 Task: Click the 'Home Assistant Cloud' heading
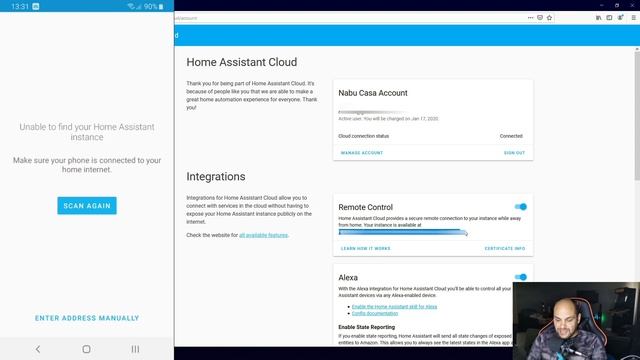[x=242, y=62]
